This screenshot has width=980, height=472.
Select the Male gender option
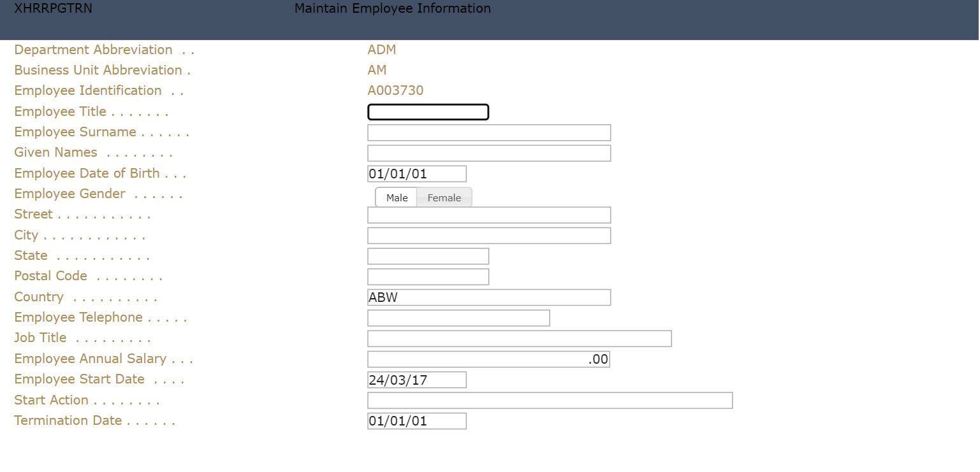tap(396, 198)
